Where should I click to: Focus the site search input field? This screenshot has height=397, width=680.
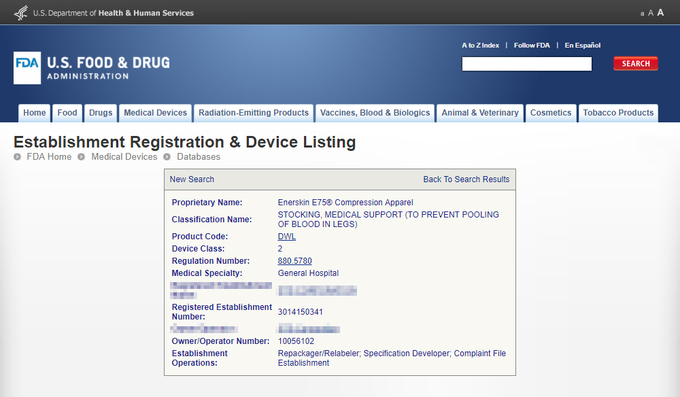pyautogui.click(x=526, y=64)
